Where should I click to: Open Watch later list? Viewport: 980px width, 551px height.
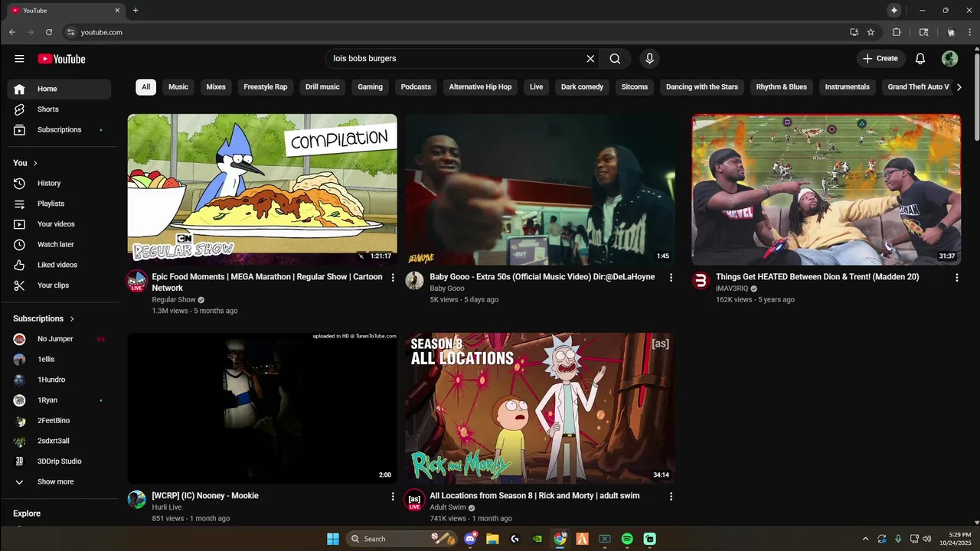click(x=59, y=244)
